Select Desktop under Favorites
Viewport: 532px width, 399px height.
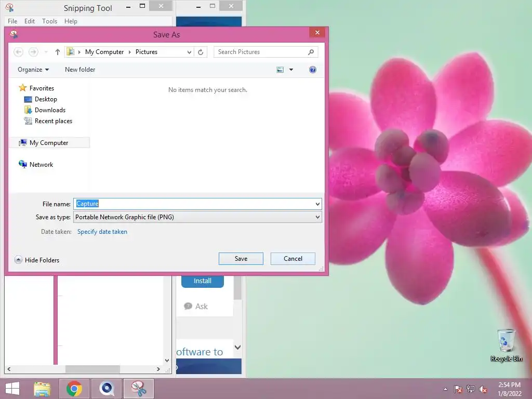click(x=41, y=99)
